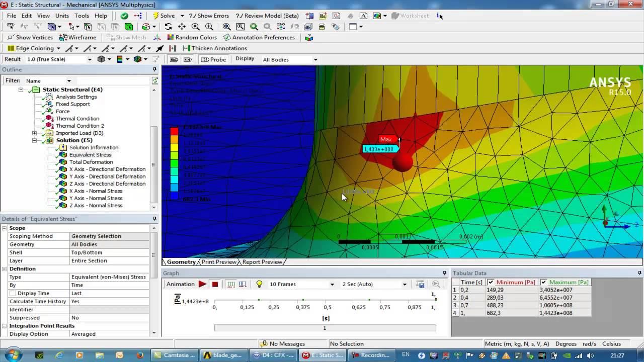This screenshot has height=362, width=644.
Task: Check the Display Time checkbox
Action: pyautogui.click(x=13, y=293)
